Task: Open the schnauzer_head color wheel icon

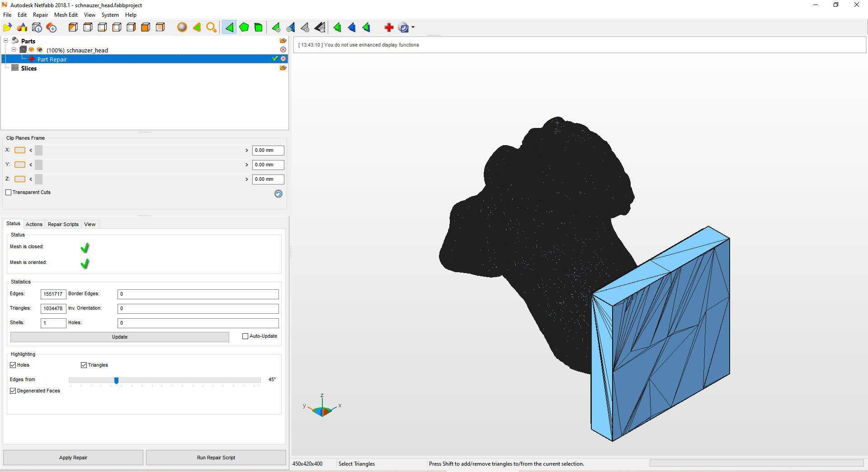Action: pyautogui.click(x=40, y=50)
